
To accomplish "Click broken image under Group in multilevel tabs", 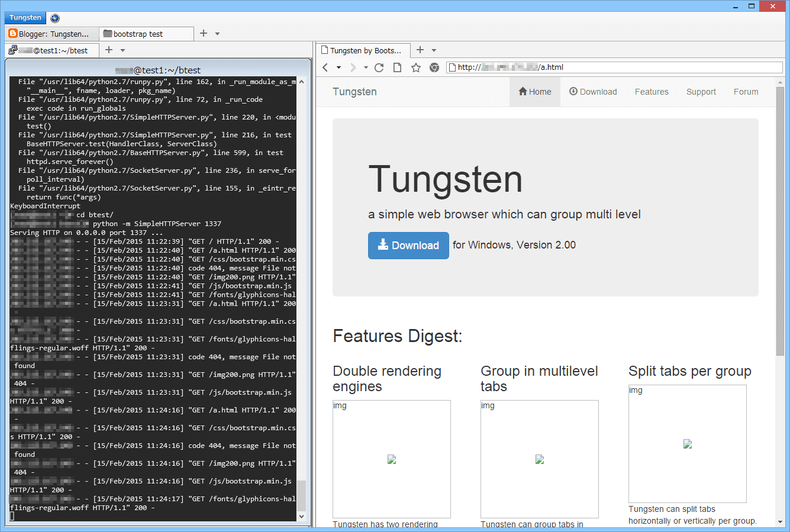I will pyautogui.click(x=540, y=459).
